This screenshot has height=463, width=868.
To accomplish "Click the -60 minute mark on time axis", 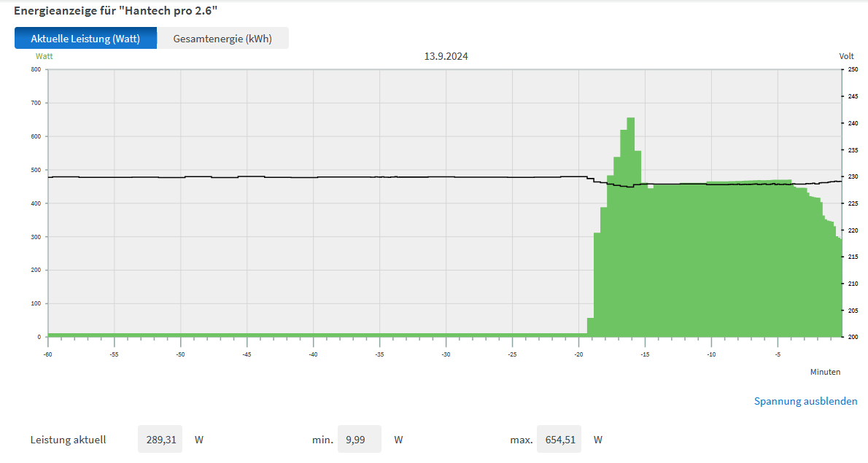I will point(48,355).
